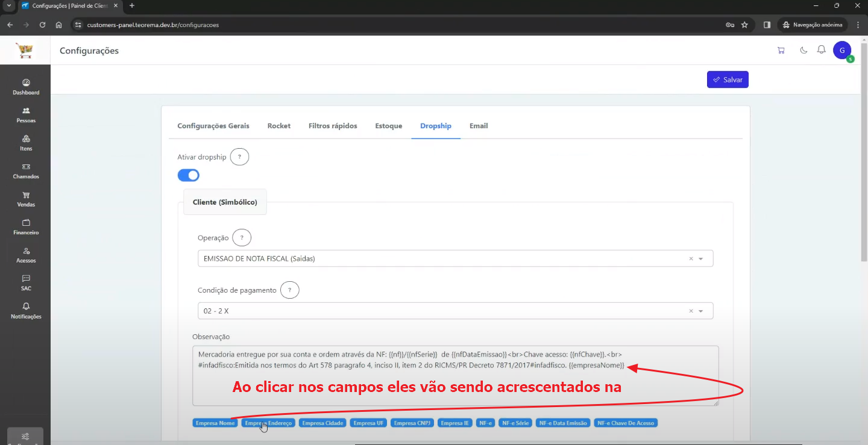The height and width of the screenshot is (445, 868).
Task: Switch to the Rocket tab
Action: click(x=279, y=126)
